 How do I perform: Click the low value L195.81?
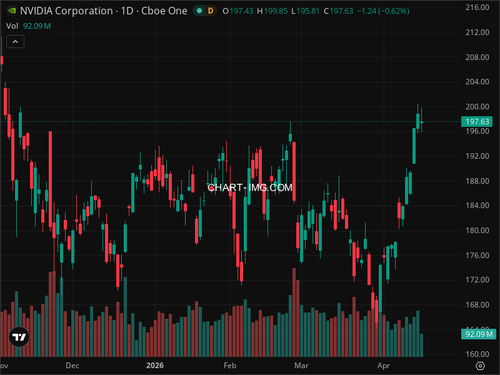coord(305,11)
